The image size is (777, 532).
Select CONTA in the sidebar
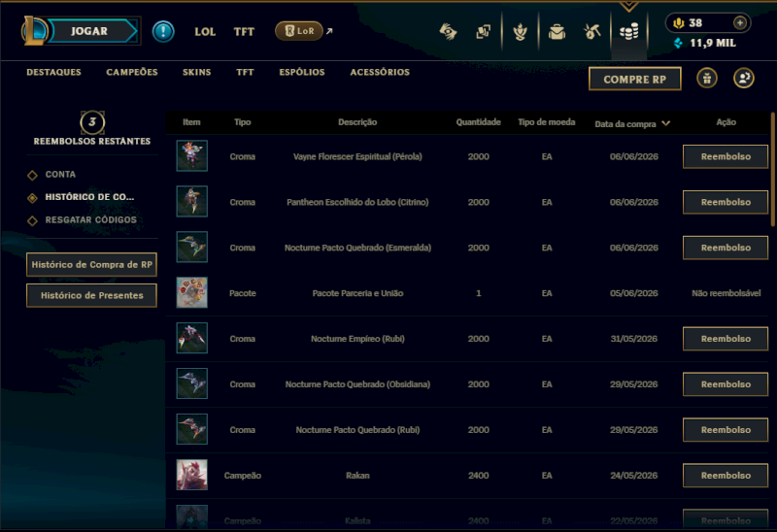(x=60, y=175)
